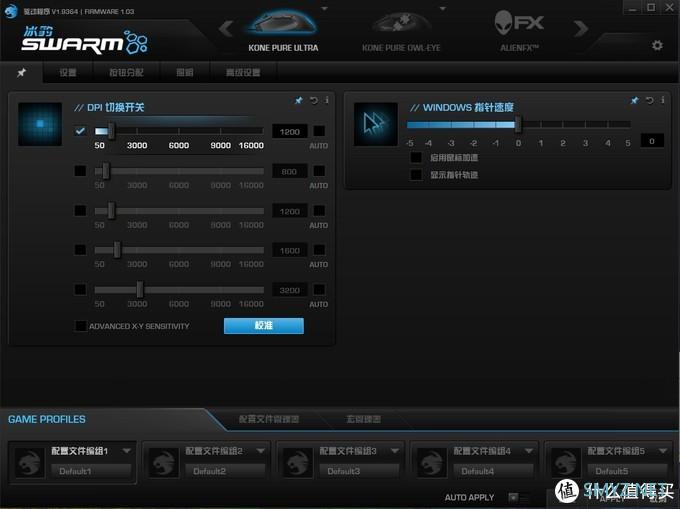
Task: Enable ADVANCED X-Y SENSITIVITY checkbox
Action: coord(81,326)
